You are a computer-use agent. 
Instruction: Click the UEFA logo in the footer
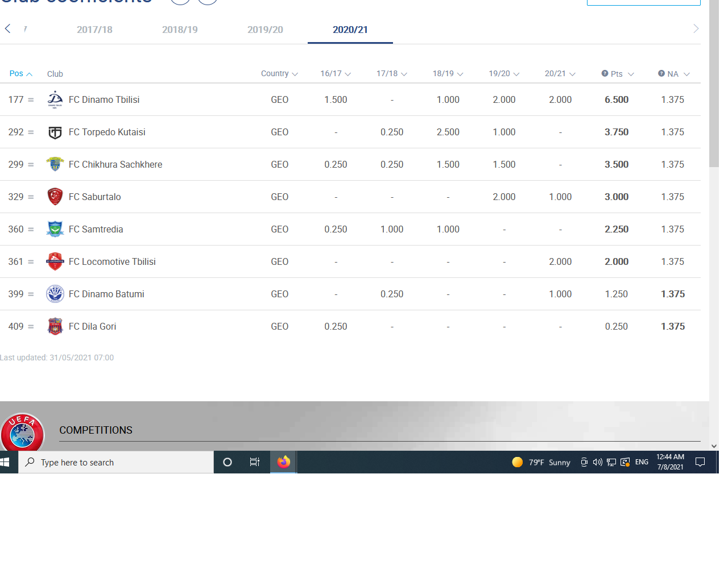pos(23,433)
